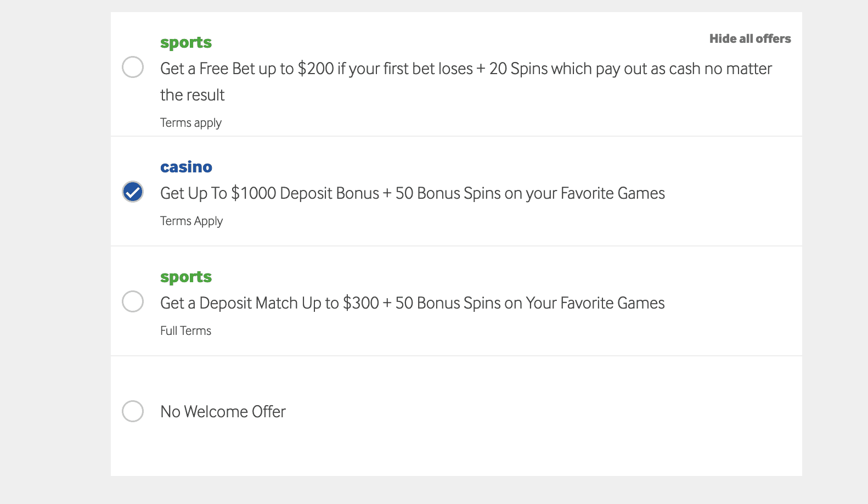Click the blue casino category label

pyautogui.click(x=186, y=166)
